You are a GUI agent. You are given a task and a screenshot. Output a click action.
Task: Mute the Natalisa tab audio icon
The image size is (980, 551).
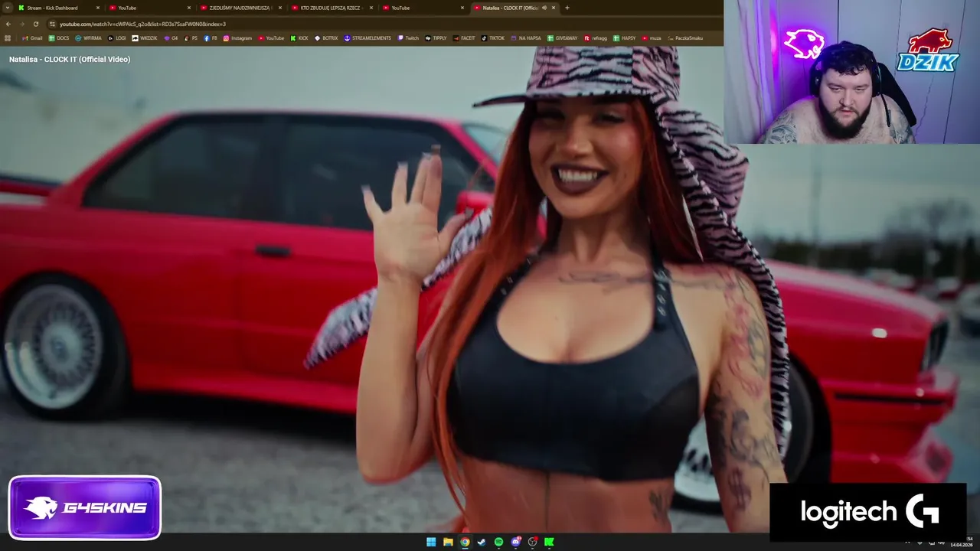click(x=544, y=8)
